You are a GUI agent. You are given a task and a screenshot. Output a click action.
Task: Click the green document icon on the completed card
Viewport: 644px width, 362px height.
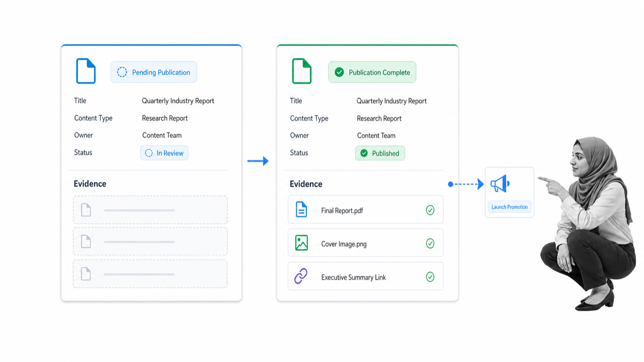coord(302,71)
